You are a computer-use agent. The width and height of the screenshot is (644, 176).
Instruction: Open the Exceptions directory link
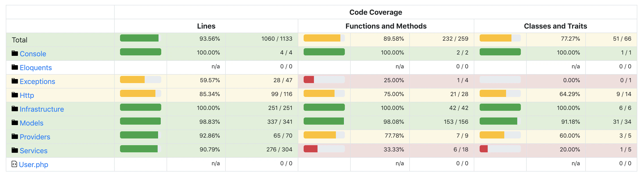[x=37, y=82]
